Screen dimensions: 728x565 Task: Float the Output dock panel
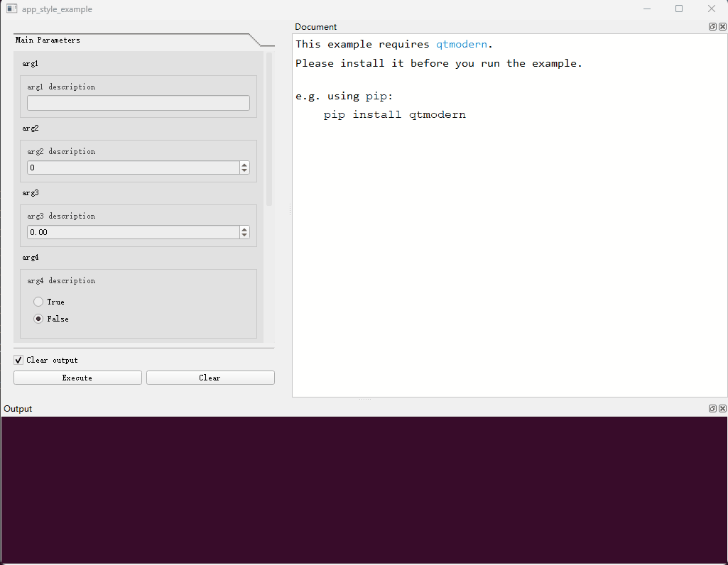click(712, 409)
